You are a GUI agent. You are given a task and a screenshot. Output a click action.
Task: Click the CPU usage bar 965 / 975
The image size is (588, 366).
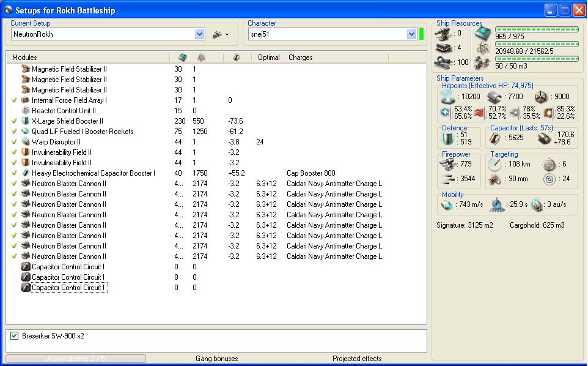click(537, 29)
